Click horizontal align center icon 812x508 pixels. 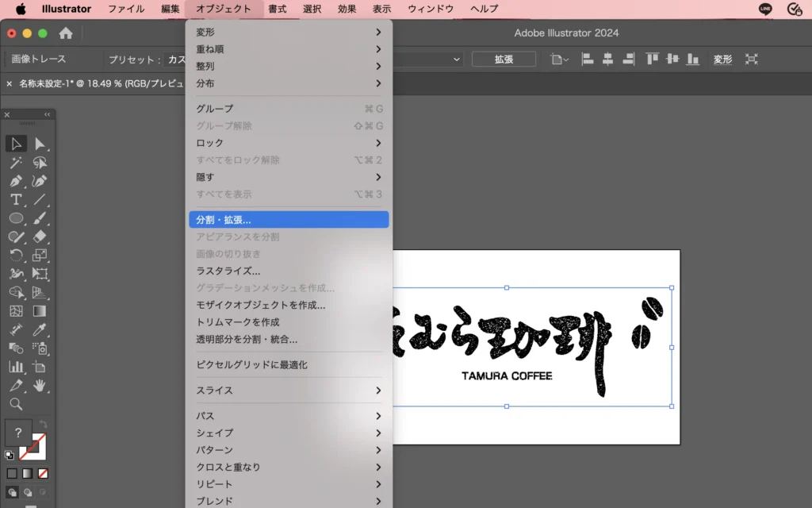pyautogui.click(x=608, y=60)
